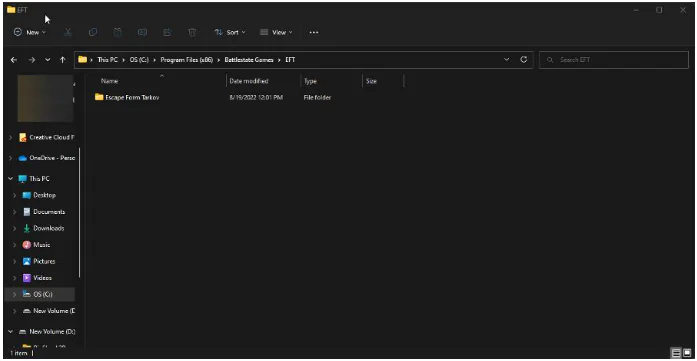Select This PC in address bar
Image resolution: width=697 pixels, height=361 pixels.
coord(108,60)
